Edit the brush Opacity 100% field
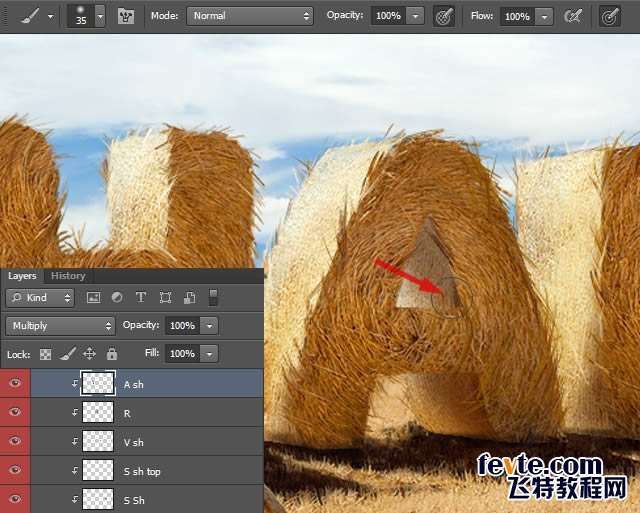640x513 pixels. point(389,16)
